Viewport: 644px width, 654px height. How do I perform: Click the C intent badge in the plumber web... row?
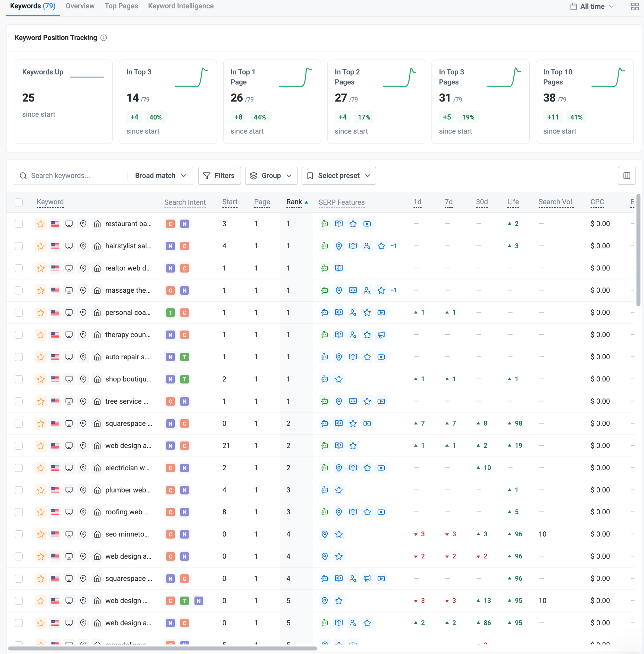tap(171, 490)
